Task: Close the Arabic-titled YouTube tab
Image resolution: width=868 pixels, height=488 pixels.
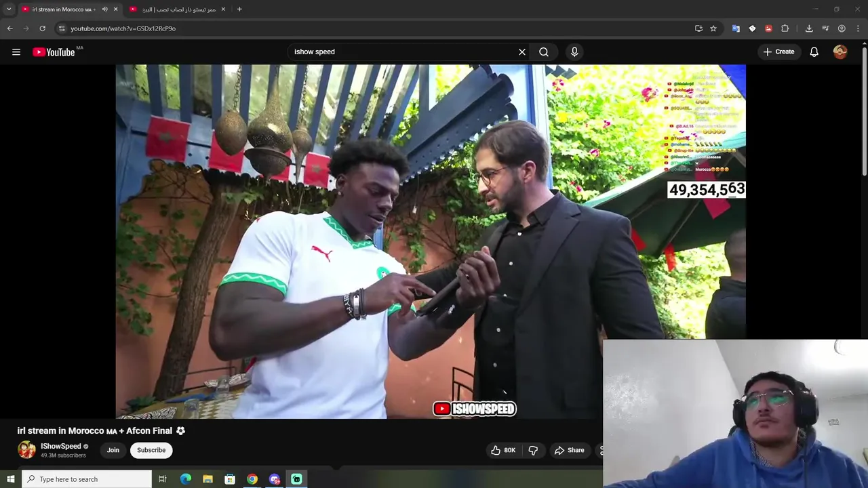Action: pos(224,9)
